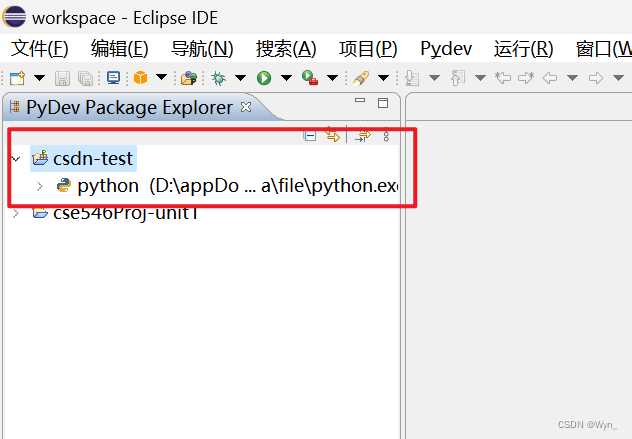Maximize the Package Explorer view
Screen dimensions: 632x439
[x=383, y=103]
